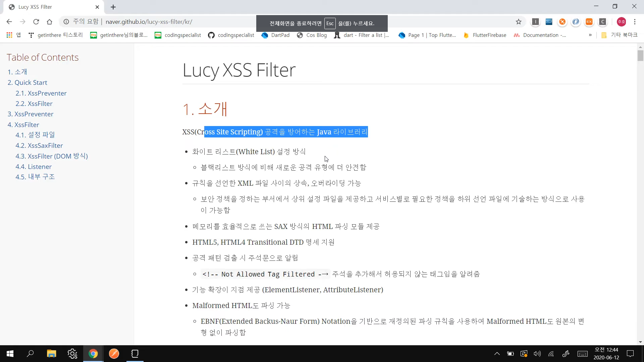
Task: Open the apps grid shortcut
Action: click(9, 35)
